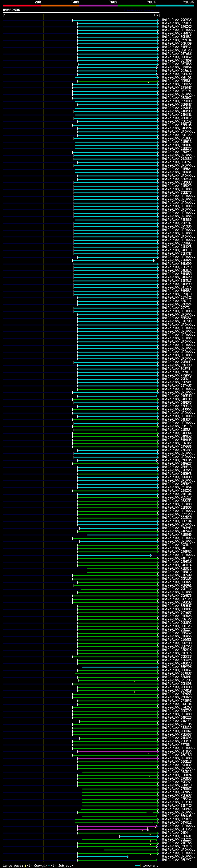Click UniRef100_Q7X864
This screenshot has height=868, width=197.
click(x=177, y=67)
